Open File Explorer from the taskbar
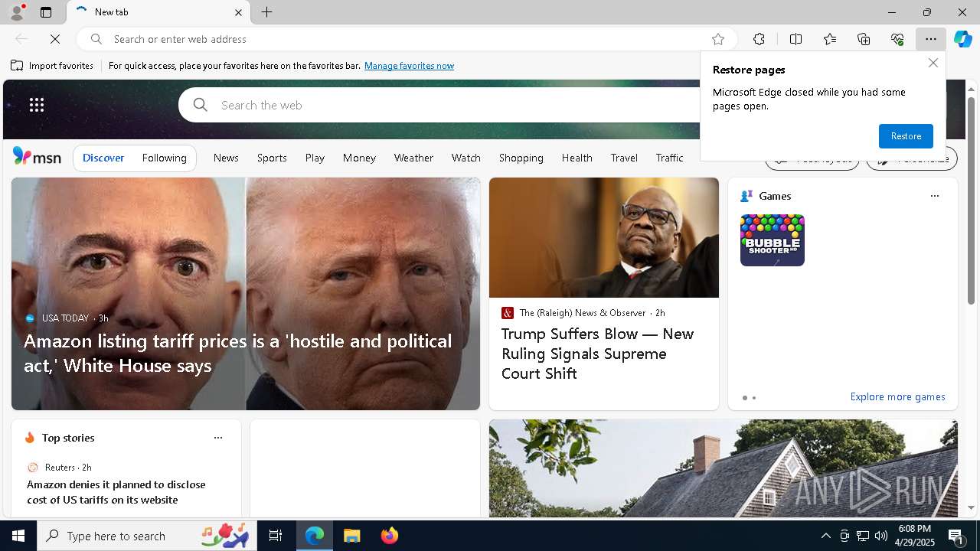The width and height of the screenshot is (980, 551). coord(352,536)
